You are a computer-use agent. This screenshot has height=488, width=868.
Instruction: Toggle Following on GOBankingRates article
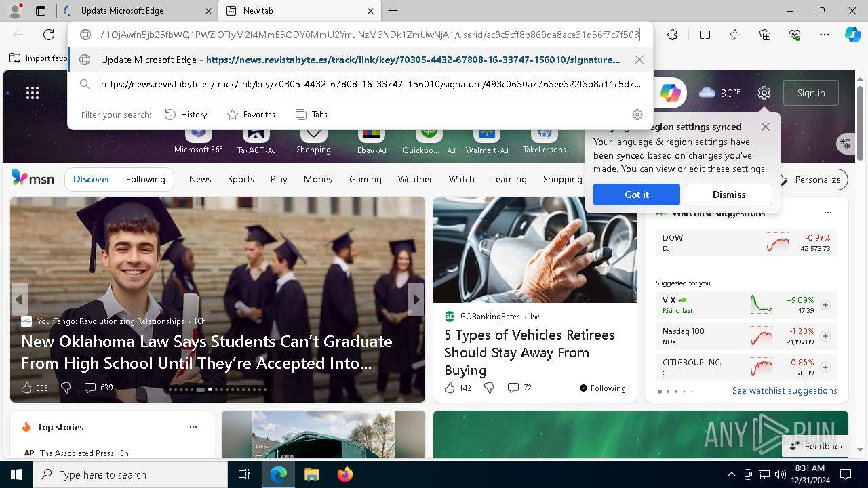click(602, 388)
